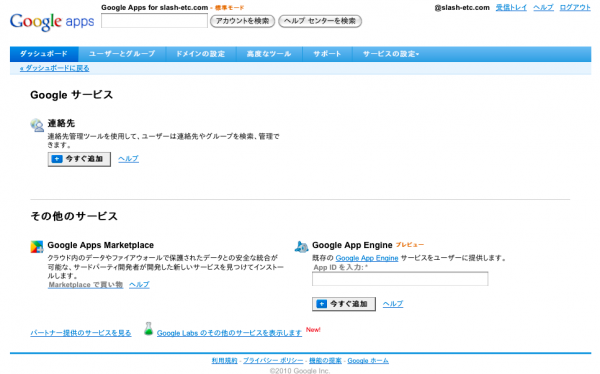600x374 pixels.
Task: Open the 機能の提案 footer link
Action: coord(325,361)
